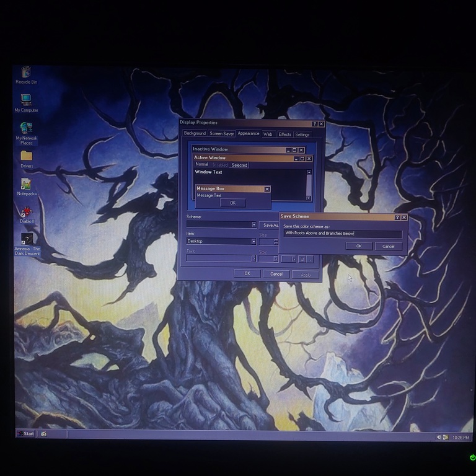Click the Start button on the taskbar
Viewport: 476px width, 476px height.
click(26, 433)
